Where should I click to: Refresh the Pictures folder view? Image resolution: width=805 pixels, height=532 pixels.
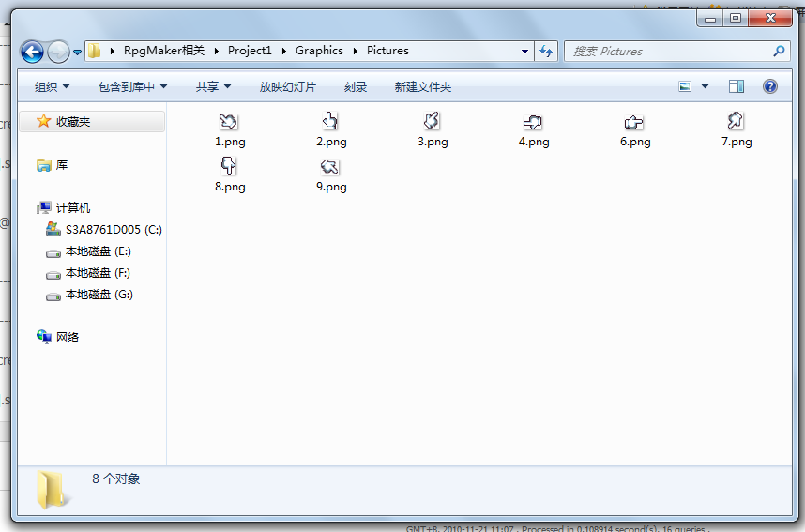[546, 52]
